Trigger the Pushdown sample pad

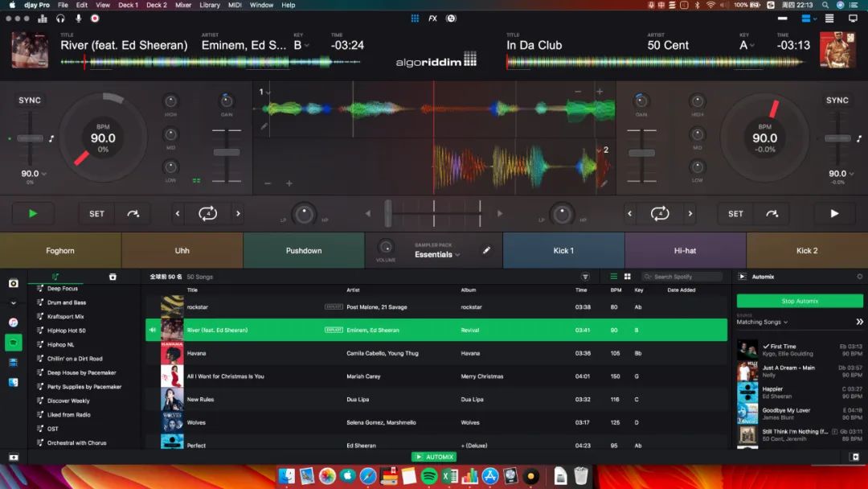[x=303, y=250]
